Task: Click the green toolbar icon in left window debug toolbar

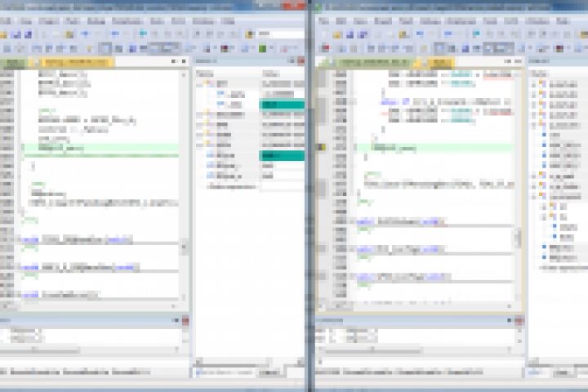Action: pos(262,48)
